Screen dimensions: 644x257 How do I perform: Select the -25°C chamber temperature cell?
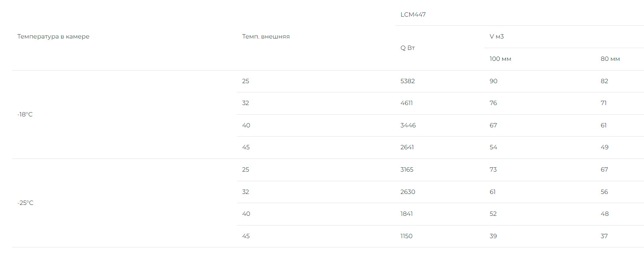pyautogui.click(x=25, y=203)
